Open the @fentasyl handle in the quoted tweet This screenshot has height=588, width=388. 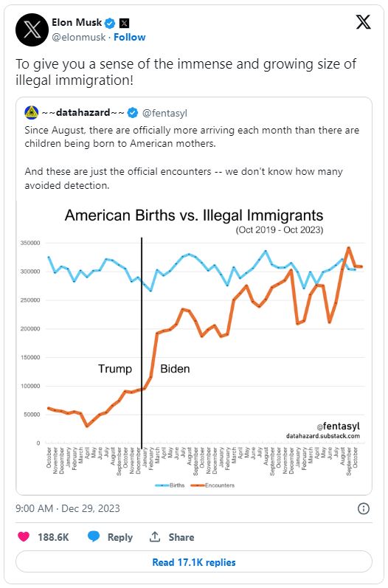coord(164,113)
